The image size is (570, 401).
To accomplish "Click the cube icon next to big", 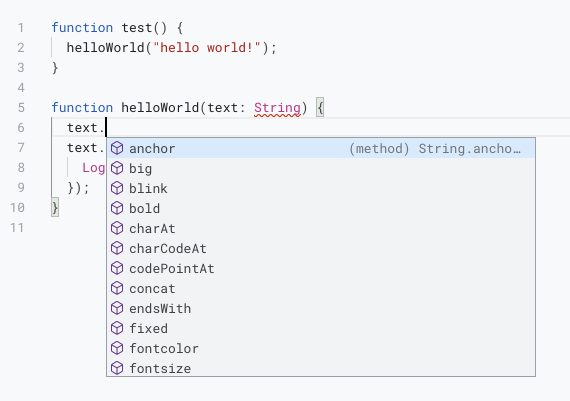I will coord(117,168).
